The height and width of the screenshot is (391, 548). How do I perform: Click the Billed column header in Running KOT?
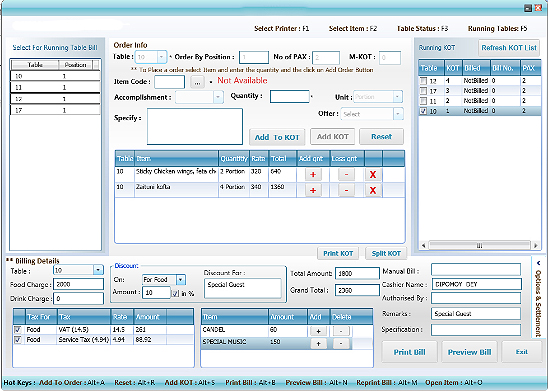pos(476,68)
